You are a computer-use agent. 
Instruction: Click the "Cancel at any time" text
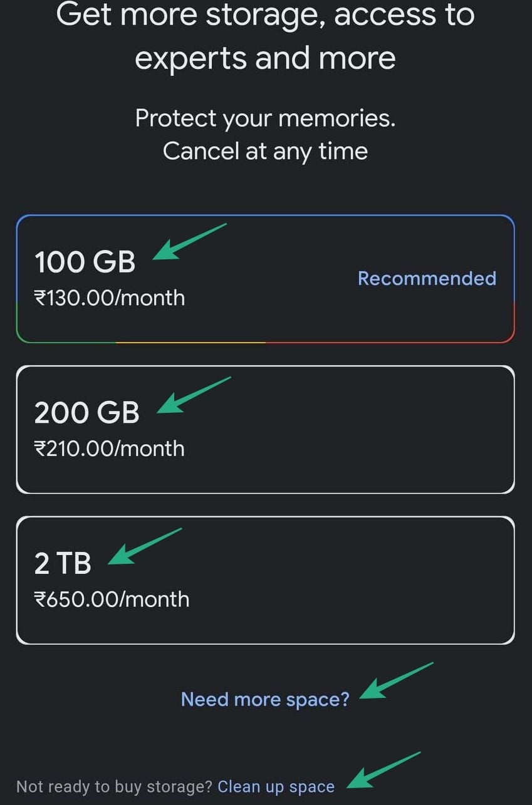click(265, 151)
